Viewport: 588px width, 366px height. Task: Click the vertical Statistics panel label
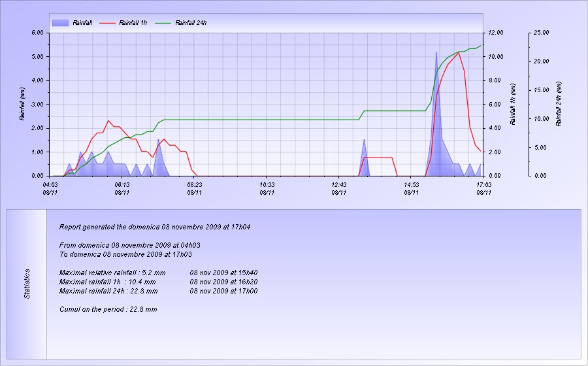(x=27, y=284)
